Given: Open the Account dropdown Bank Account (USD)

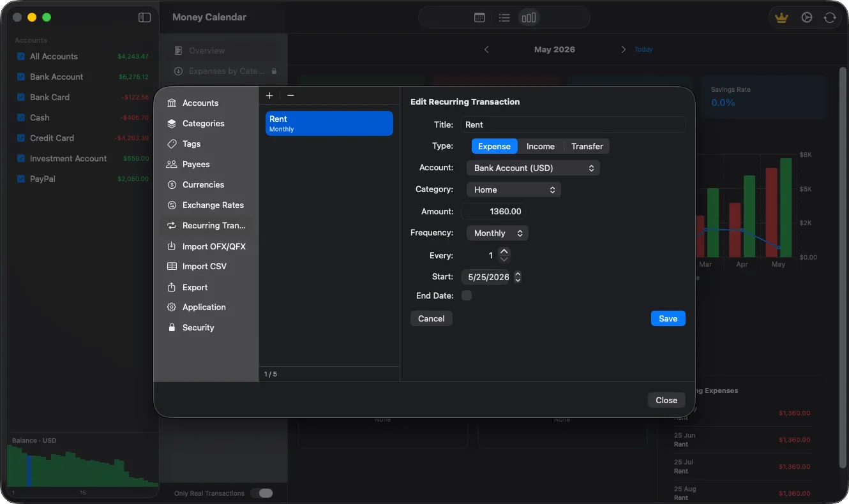Looking at the screenshot, I should click(x=533, y=168).
